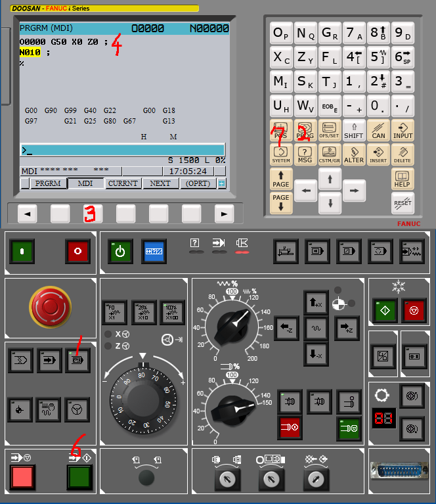This screenshot has height=504, width=436.
Task: Toggle block skip button with slashed box
Action: (349, 252)
